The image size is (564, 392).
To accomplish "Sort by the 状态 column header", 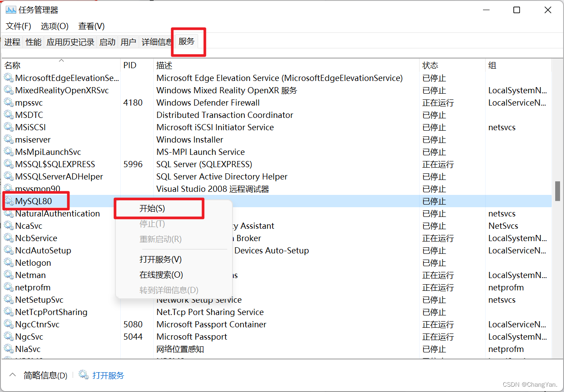I will [x=453, y=65].
